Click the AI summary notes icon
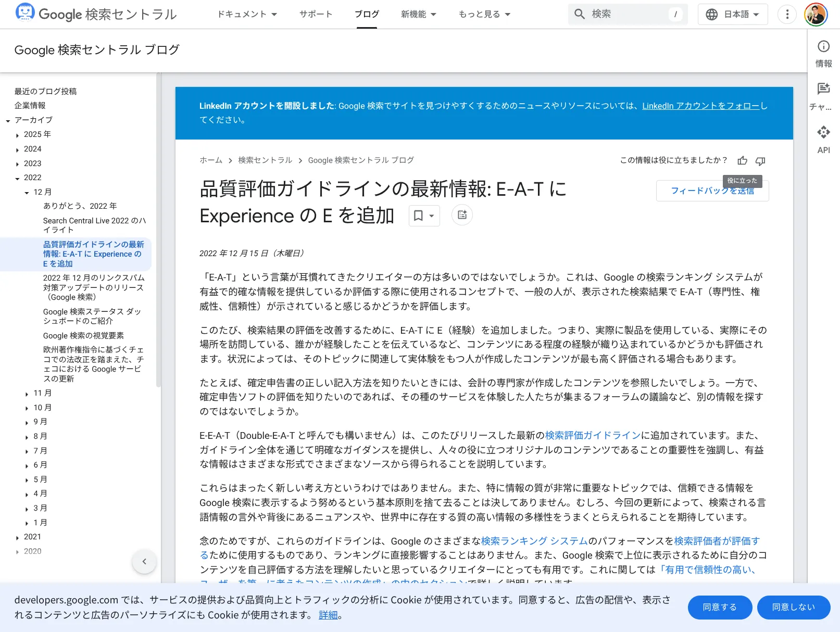 click(462, 215)
